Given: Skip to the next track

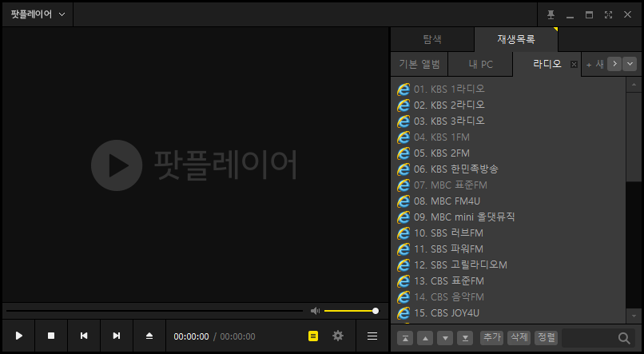Looking at the screenshot, I should [x=117, y=336].
